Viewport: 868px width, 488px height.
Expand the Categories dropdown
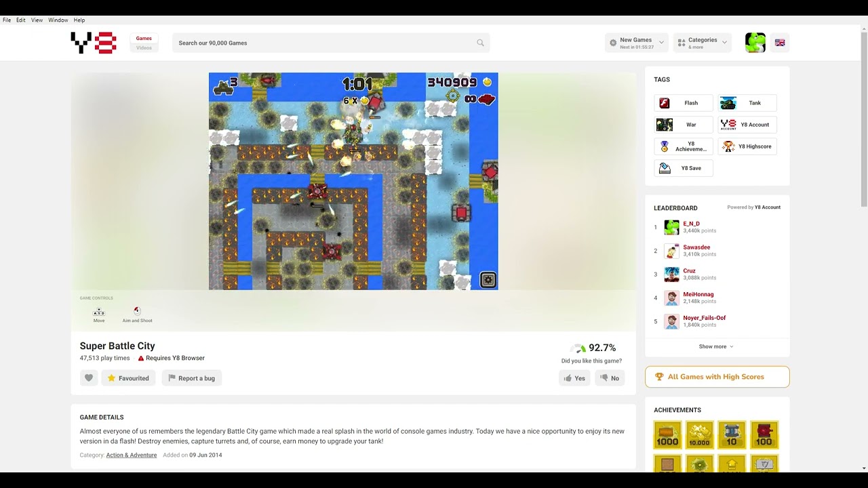click(x=703, y=43)
